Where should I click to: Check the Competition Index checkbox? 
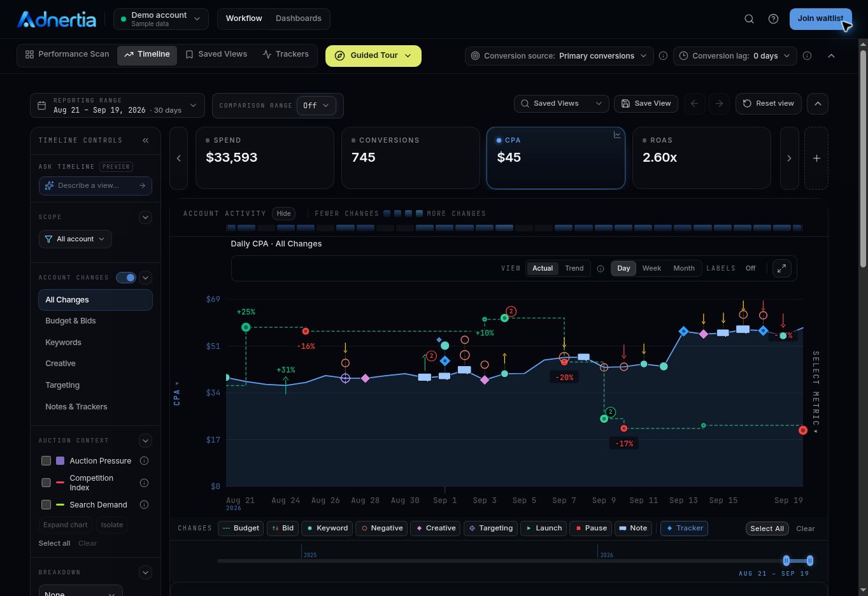[x=46, y=483]
